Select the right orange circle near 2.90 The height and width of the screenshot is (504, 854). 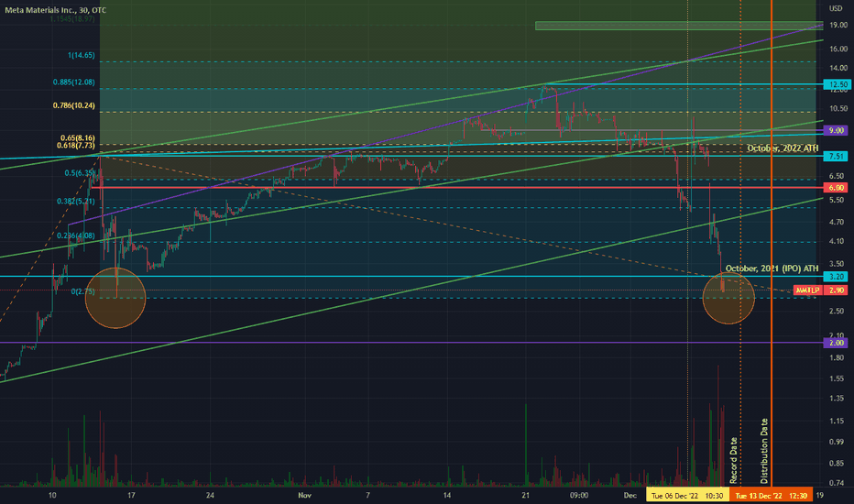point(728,298)
